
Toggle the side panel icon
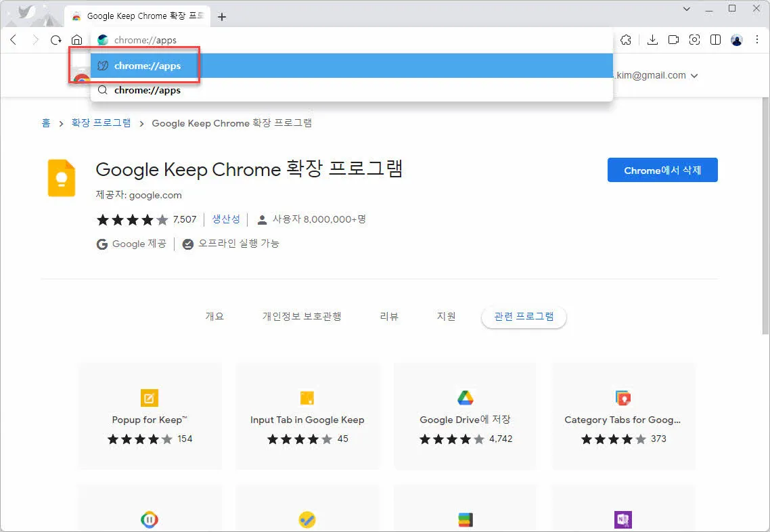tap(715, 40)
